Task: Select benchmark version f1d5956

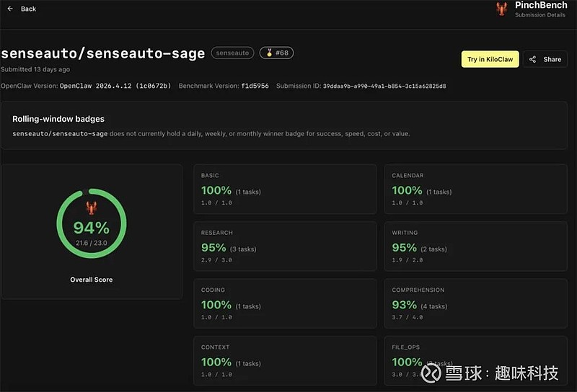Action: point(255,86)
